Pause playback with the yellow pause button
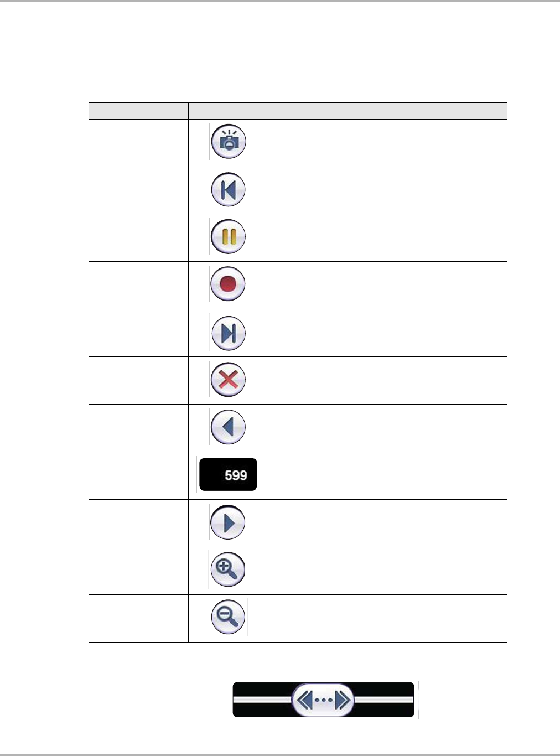This screenshot has height=756, width=560. (228, 237)
